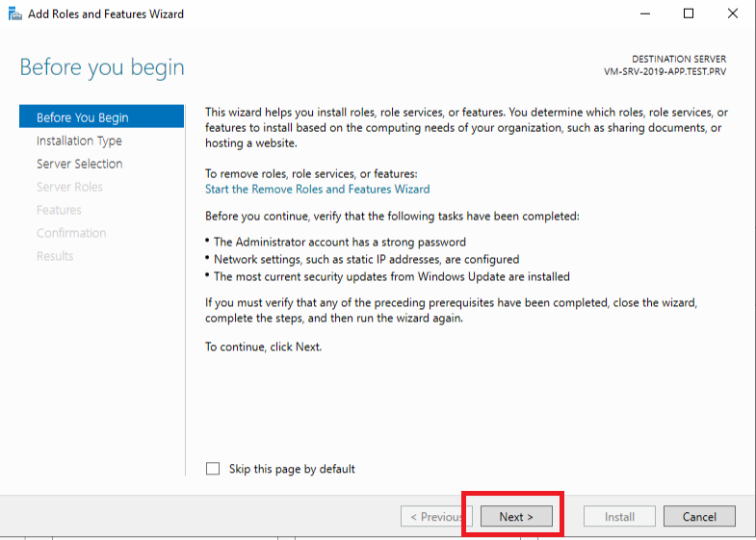756x540 pixels.
Task: Click the Skip this page by default label
Action: tap(292, 469)
